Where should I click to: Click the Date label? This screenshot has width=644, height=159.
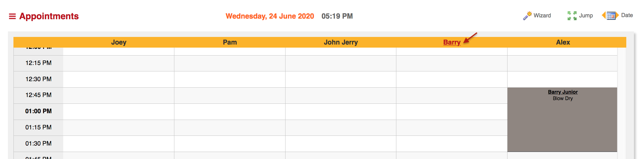click(627, 15)
